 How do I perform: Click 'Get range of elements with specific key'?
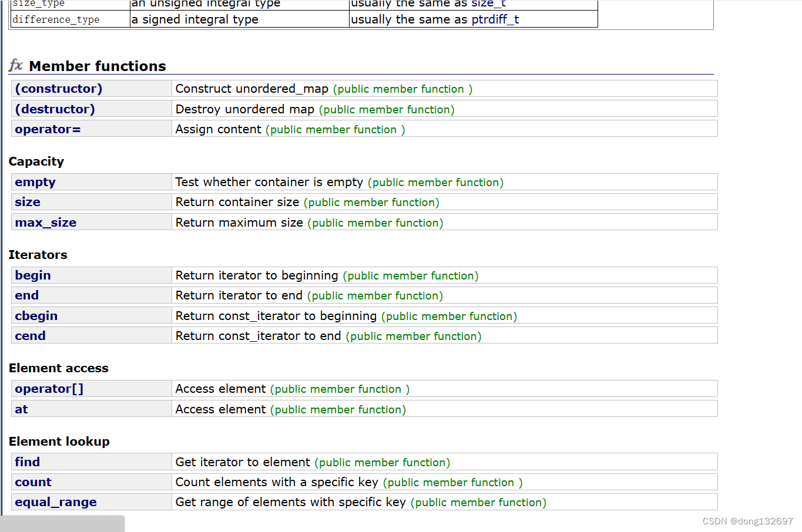(291, 502)
